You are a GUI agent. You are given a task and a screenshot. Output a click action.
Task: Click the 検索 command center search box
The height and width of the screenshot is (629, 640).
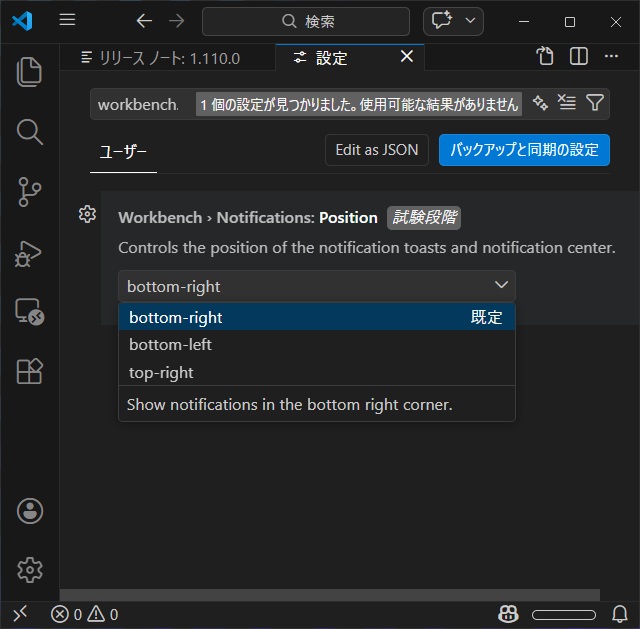306,21
